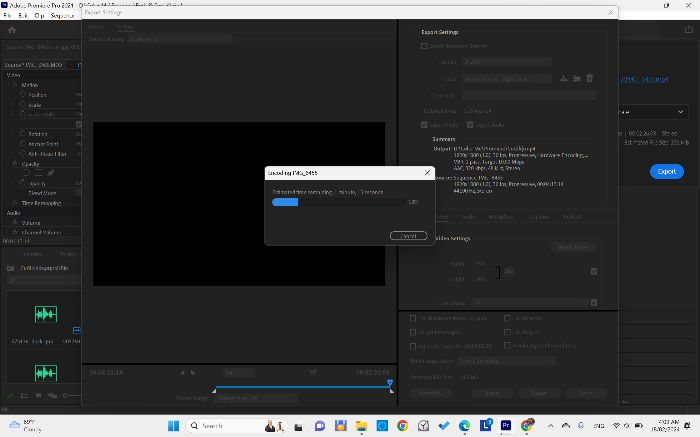Open the Time Interpolation dropdown
This screenshot has width=700, height=437.
point(506,361)
